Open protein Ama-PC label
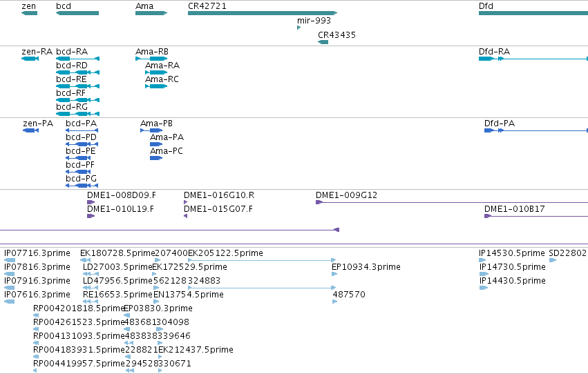 point(167,151)
